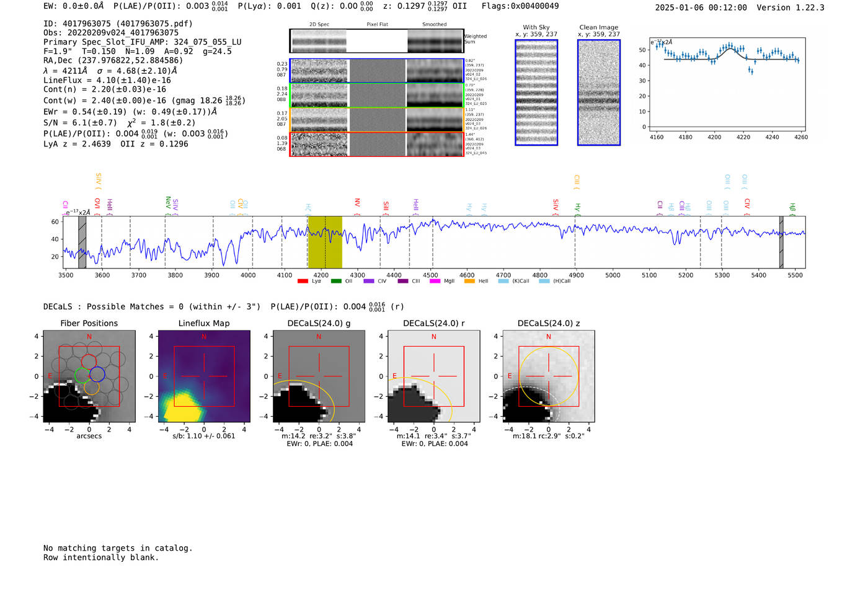The image size is (868, 591).
Task: Select the DECaLS r-band cutout
Action: tap(433, 376)
